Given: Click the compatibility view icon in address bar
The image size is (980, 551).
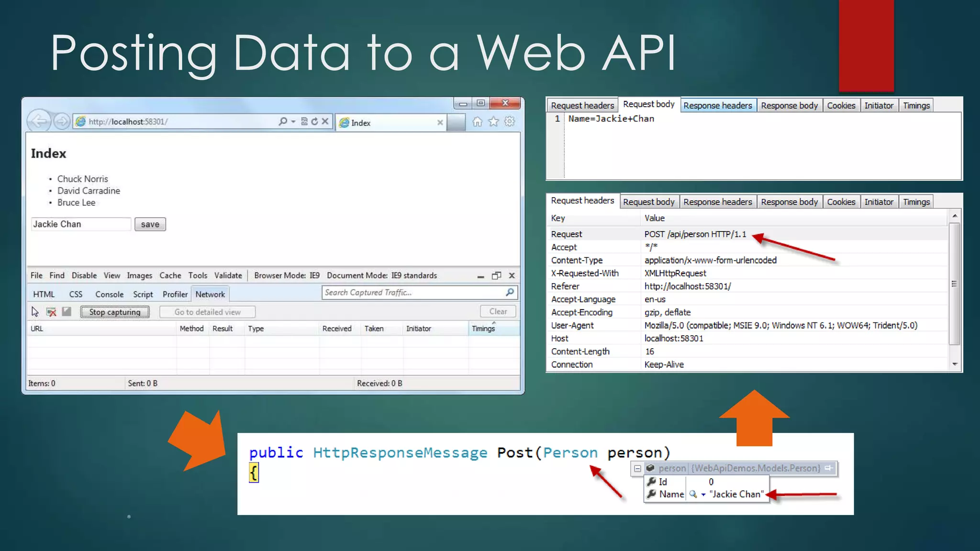Looking at the screenshot, I should point(304,121).
